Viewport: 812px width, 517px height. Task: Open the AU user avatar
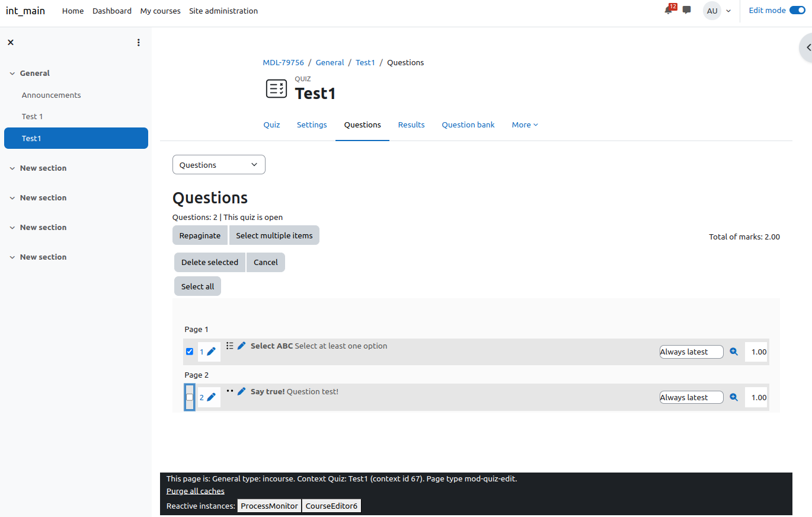point(712,11)
